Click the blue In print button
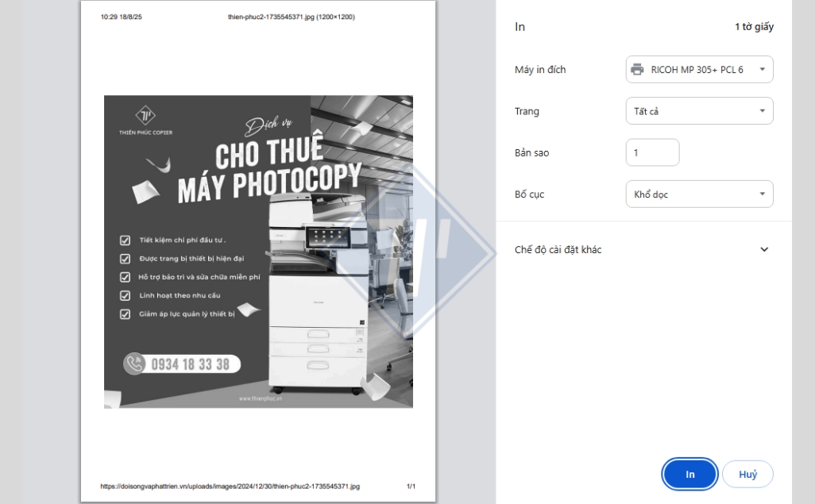The height and width of the screenshot is (504, 815). 689,474
